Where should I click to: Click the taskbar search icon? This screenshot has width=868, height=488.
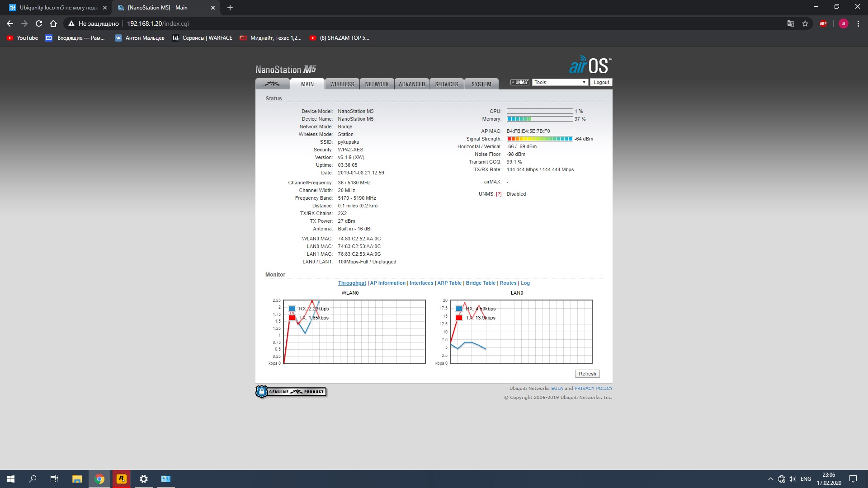(33, 479)
